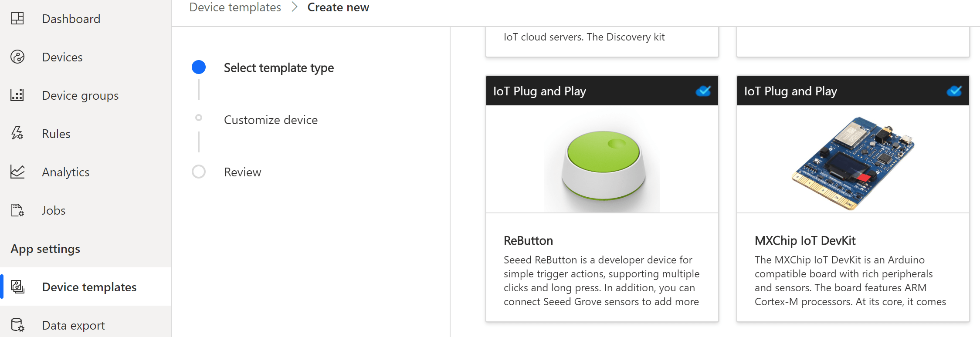Image resolution: width=980 pixels, height=337 pixels.
Task: Select the Review step circle
Action: coord(199,172)
